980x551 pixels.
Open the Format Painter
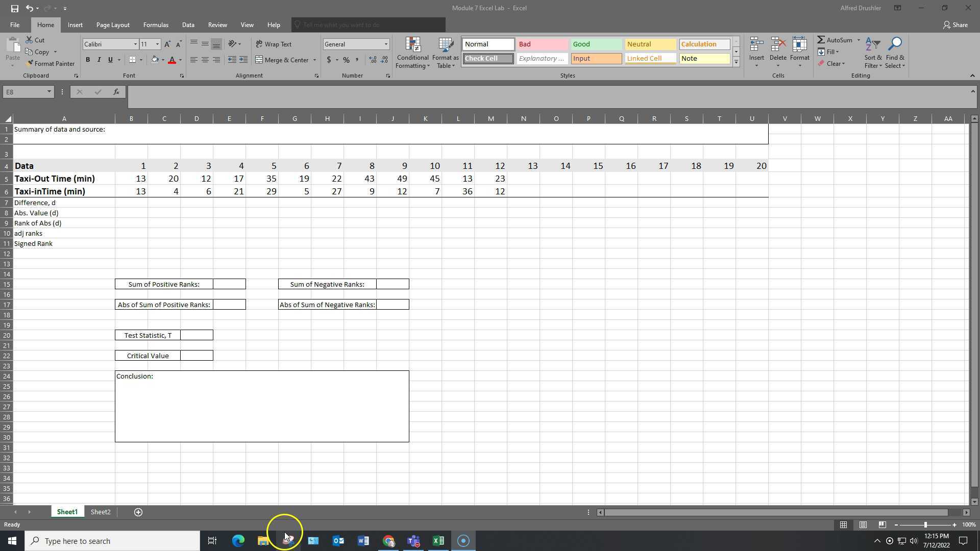tap(51, 63)
